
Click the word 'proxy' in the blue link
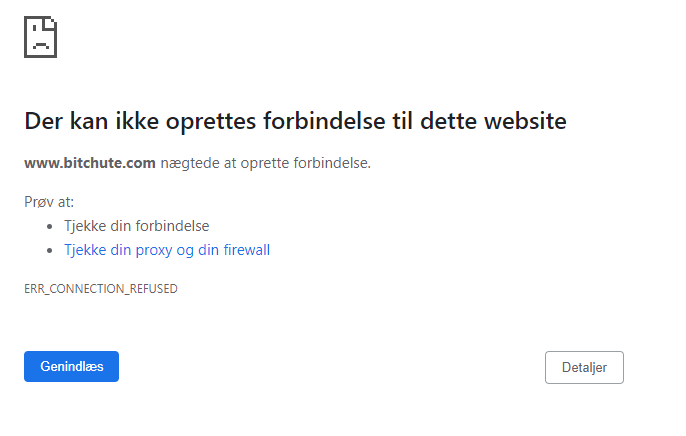(x=154, y=251)
